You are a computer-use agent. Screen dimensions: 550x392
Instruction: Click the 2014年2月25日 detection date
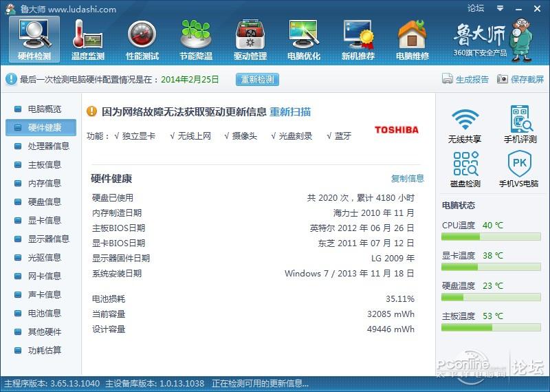click(x=190, y=79)
